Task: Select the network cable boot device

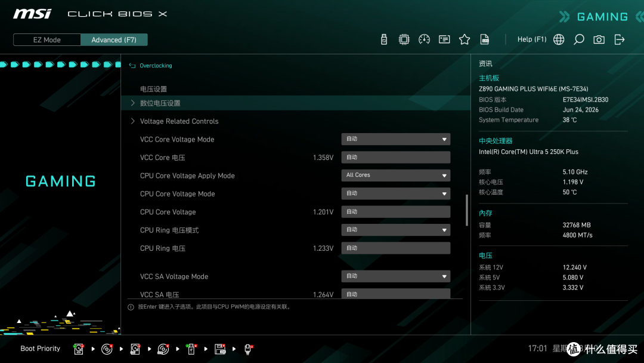Action: (x=248, y=349)
